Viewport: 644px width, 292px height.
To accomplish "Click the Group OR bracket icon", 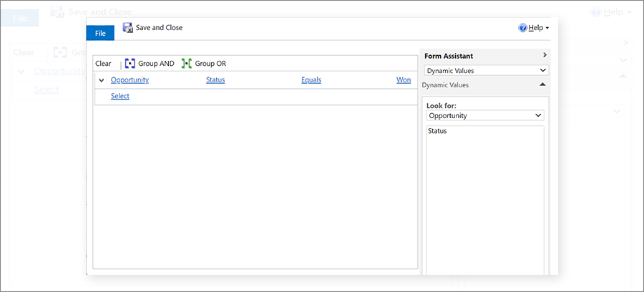I will 187,64.
